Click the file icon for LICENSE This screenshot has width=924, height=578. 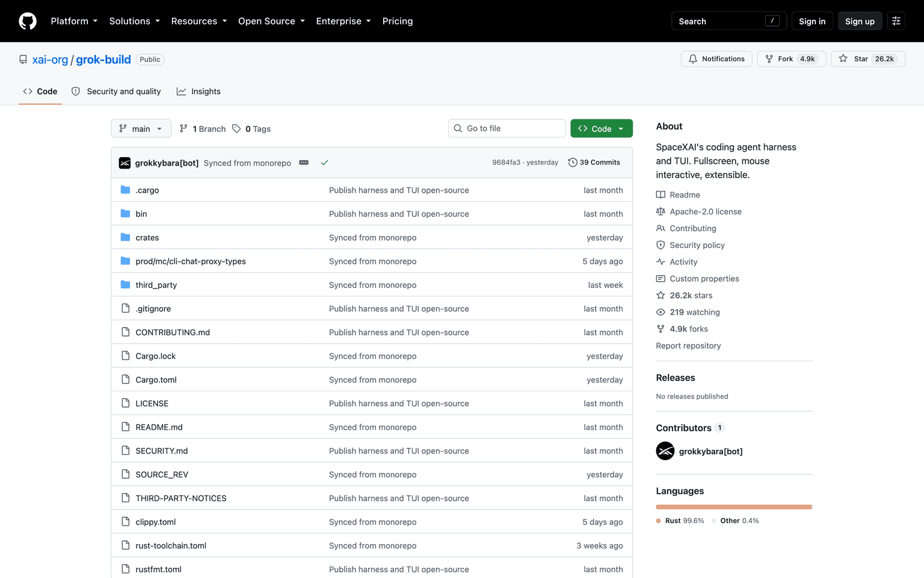[125, 403]
